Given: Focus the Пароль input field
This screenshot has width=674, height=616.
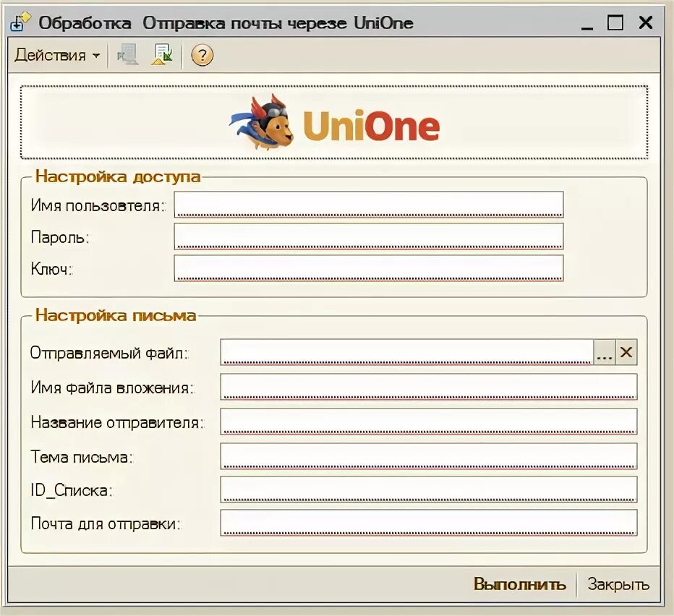Looking at the screenshot, I should click(x=369, y=236).
